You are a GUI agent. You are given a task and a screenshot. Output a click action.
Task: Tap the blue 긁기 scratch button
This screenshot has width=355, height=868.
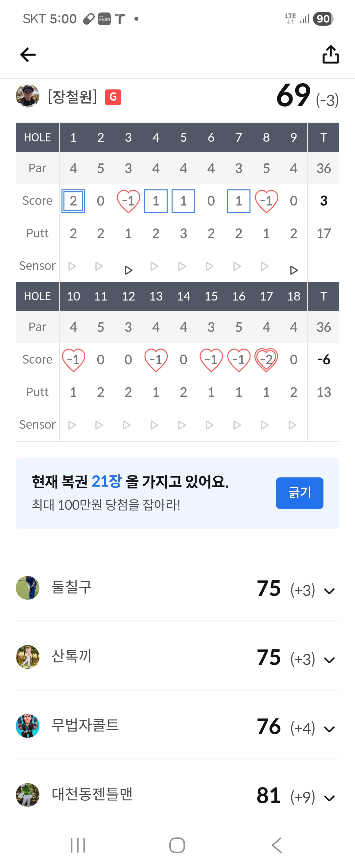pos(299,493)
